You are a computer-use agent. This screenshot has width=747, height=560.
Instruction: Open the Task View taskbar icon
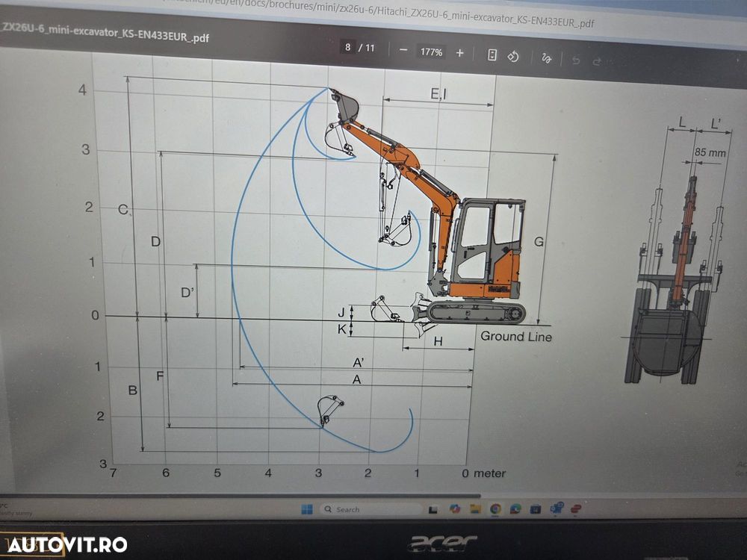pyautogui.click(x=433, y=509)
